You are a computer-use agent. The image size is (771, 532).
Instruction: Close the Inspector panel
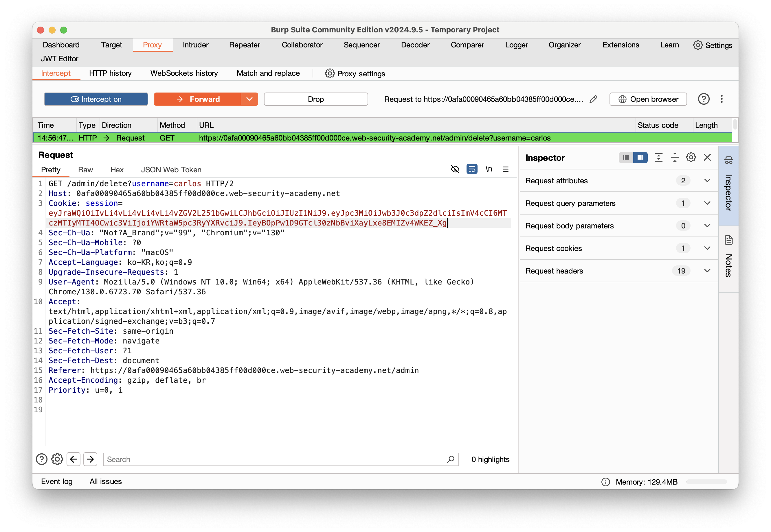707,158
